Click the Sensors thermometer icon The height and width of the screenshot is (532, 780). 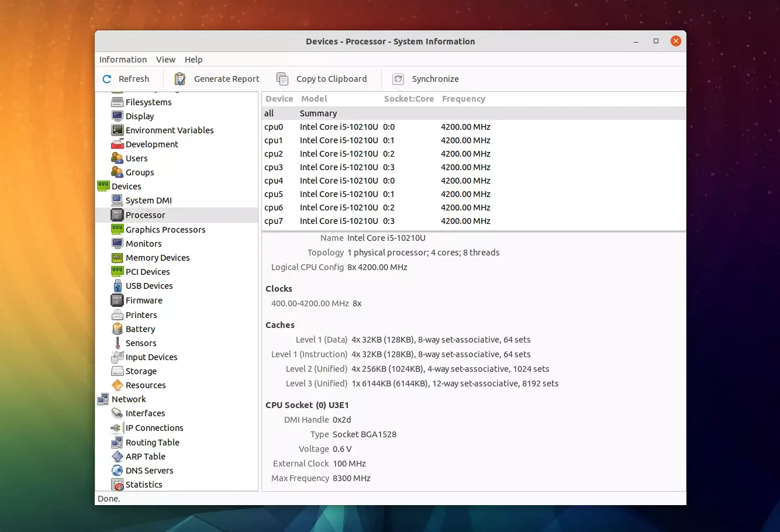point(118,343)
